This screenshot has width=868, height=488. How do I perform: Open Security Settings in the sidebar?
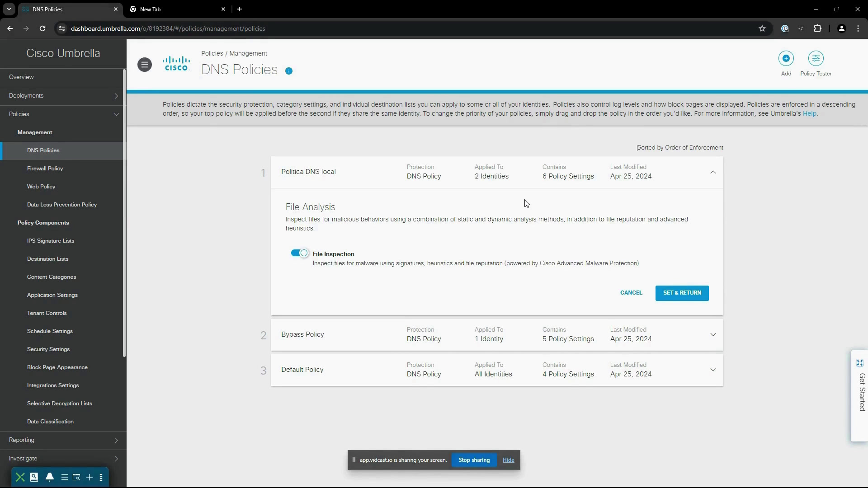(x=48, y=349)
